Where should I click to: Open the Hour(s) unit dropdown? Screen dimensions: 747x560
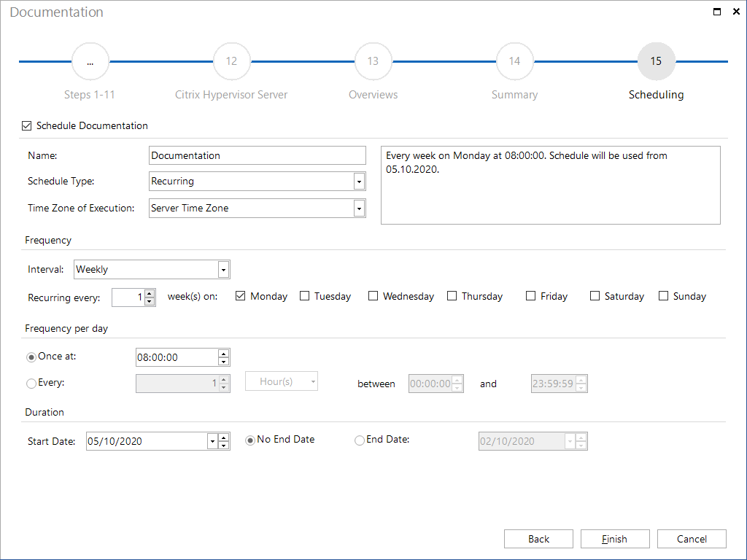[x=312, y=381]
